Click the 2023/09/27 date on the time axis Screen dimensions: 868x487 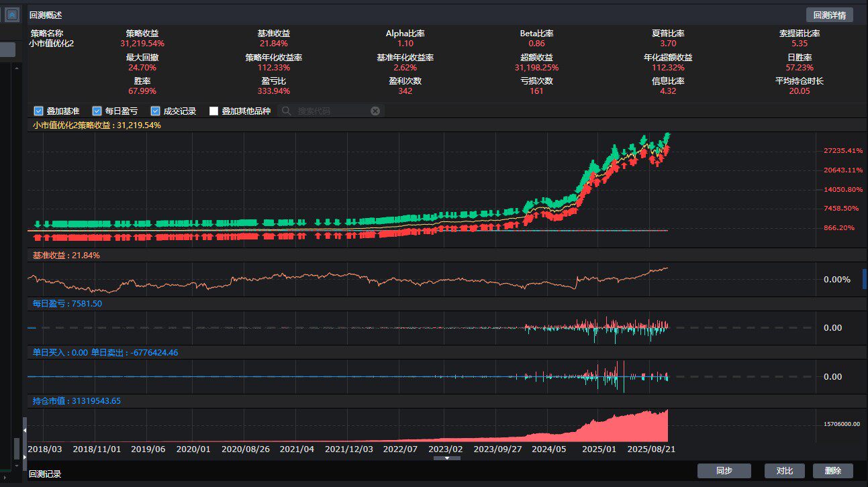coord(498,449)
